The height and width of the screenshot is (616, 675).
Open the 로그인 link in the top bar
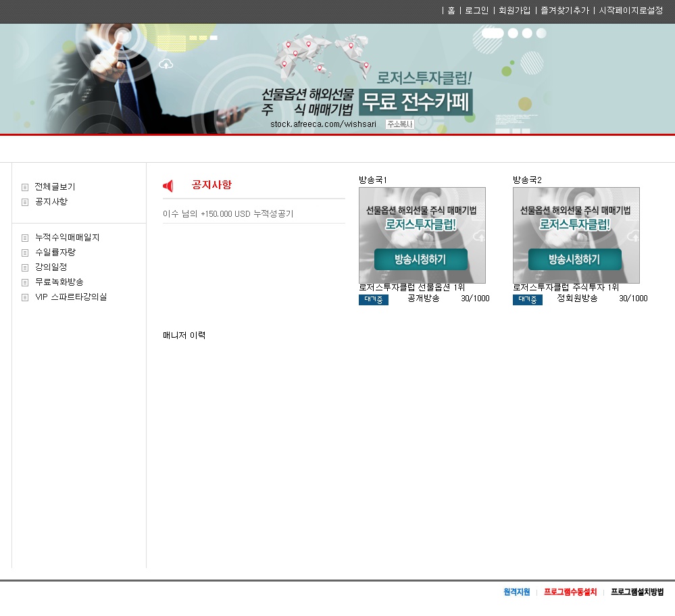[476, 11]
